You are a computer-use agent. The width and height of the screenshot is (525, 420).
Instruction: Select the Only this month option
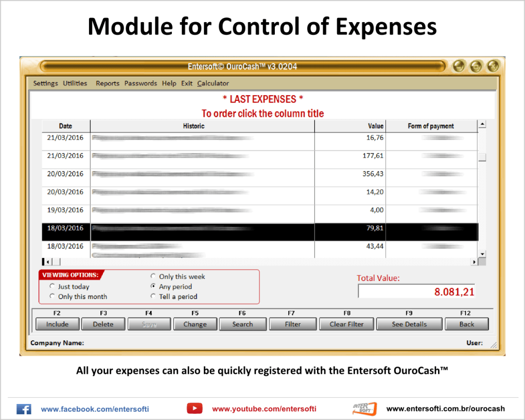[x=52, y=296]
